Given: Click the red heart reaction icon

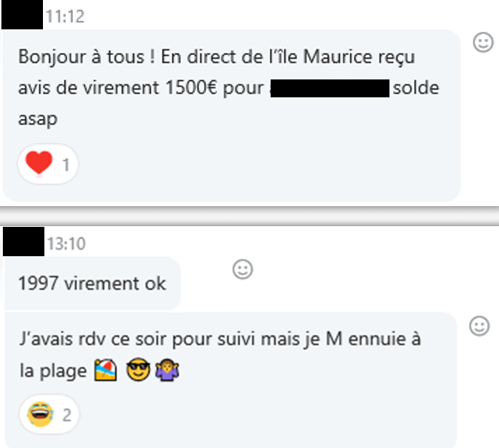Looking at the screenshot, I should [39, 163].
